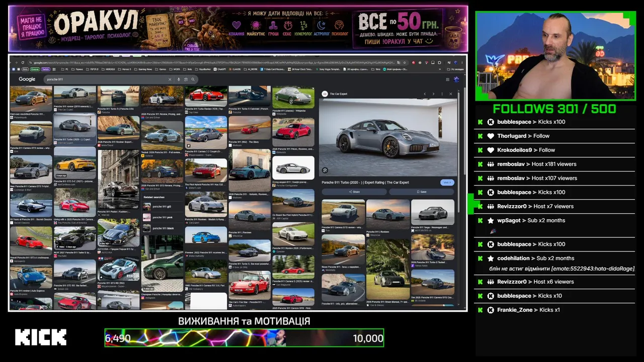
Task: Select the Porsche 911 Turbo Car Expert thumbnail
Action: [x=74, y=126]
